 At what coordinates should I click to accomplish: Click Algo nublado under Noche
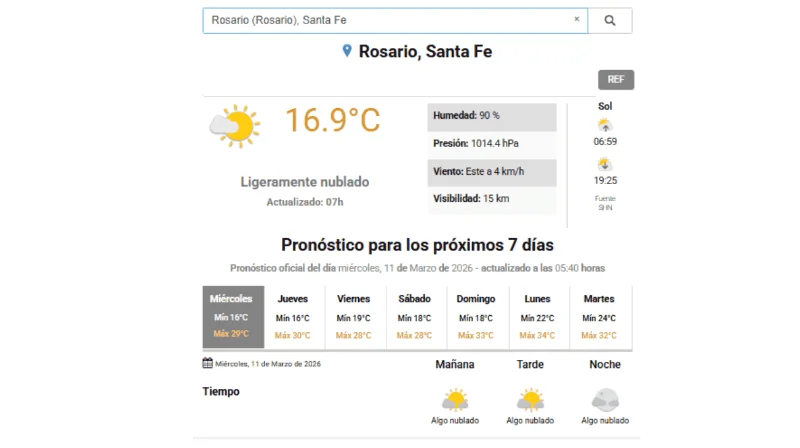pyautogui.click(x=605, y=420)
